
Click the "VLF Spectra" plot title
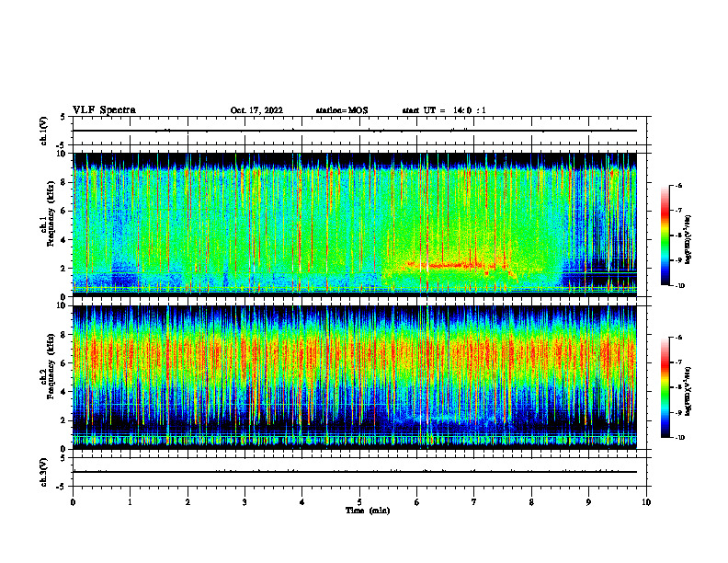[104, 110]
